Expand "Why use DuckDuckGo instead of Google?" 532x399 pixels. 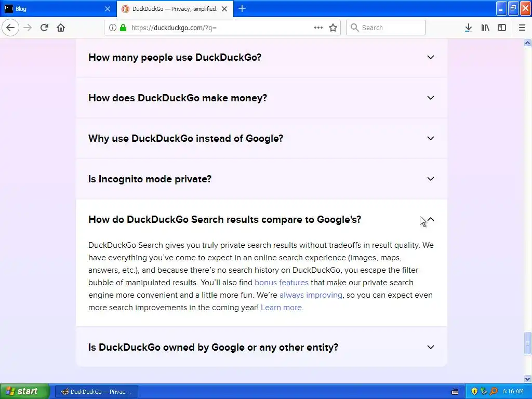(x=261, y=138)
